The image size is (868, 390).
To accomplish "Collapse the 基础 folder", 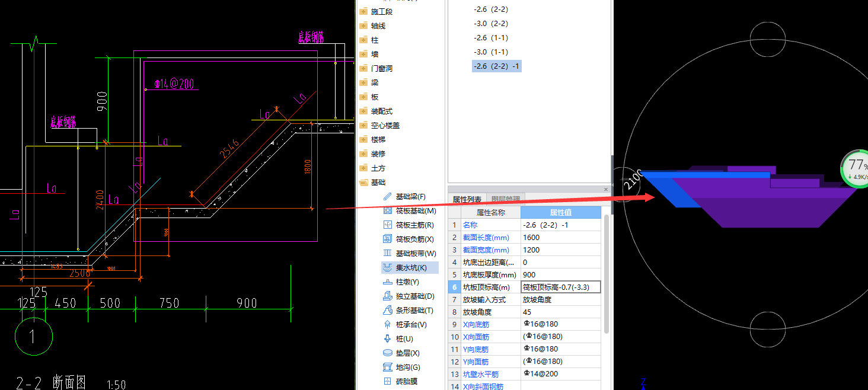I will click(363, 182).
